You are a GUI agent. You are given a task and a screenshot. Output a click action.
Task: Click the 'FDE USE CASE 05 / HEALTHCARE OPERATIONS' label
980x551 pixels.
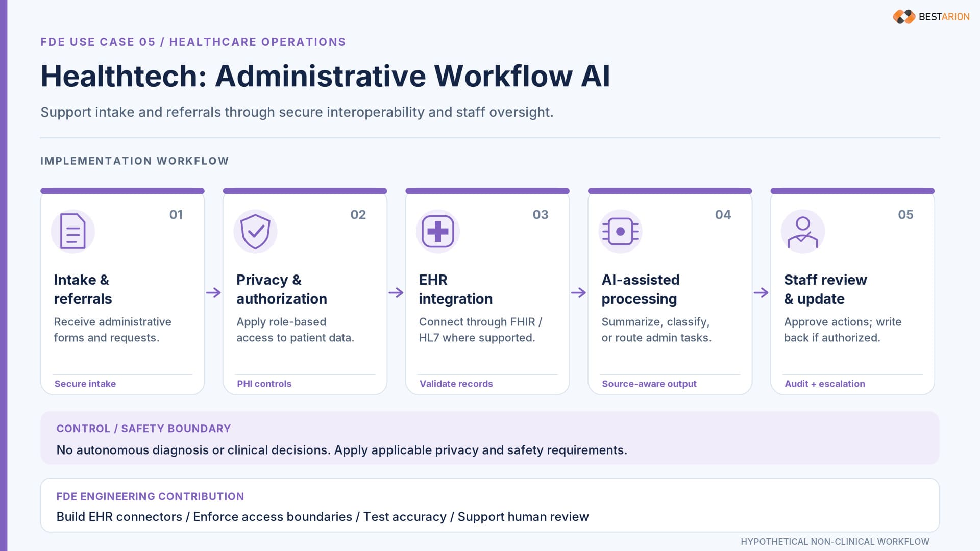click(x=193, y=42)
